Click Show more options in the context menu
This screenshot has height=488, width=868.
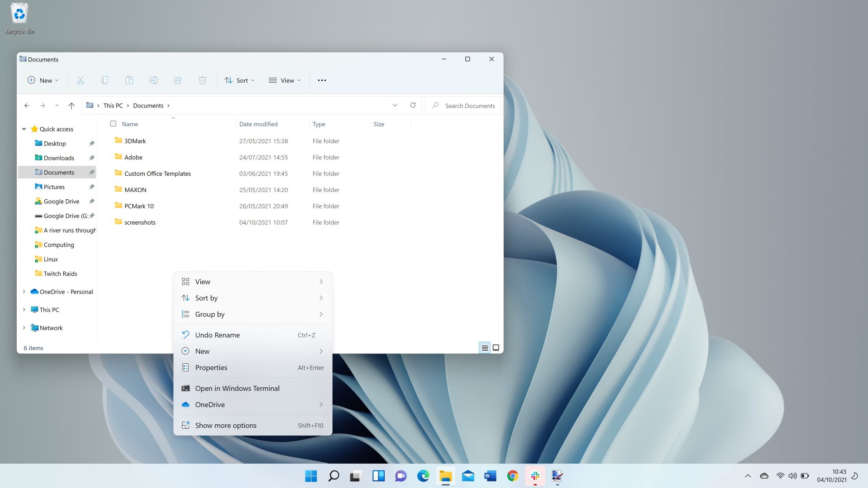(225, 425)
